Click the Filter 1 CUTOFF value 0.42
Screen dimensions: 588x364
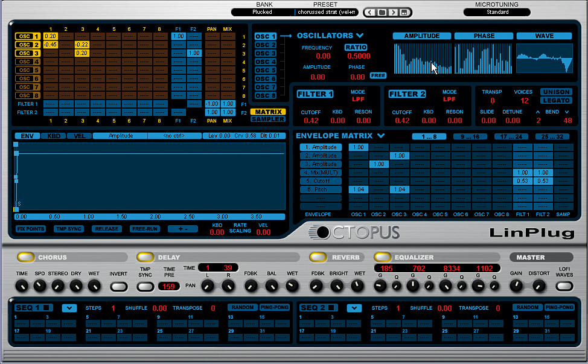pos(311,121)
